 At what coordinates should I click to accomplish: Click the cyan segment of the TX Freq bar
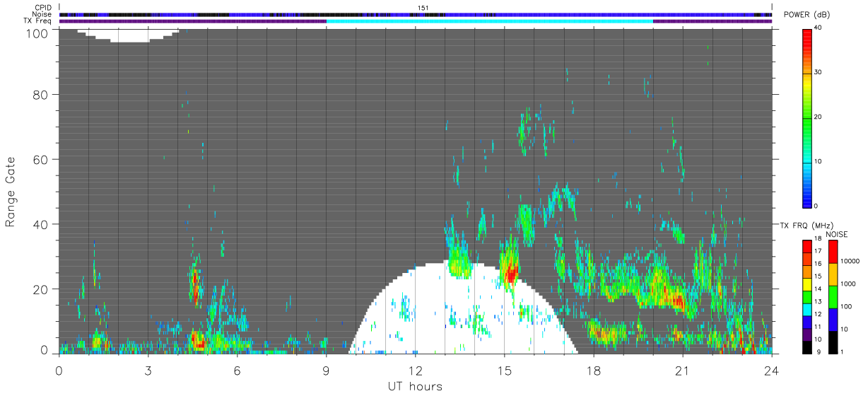489,21
